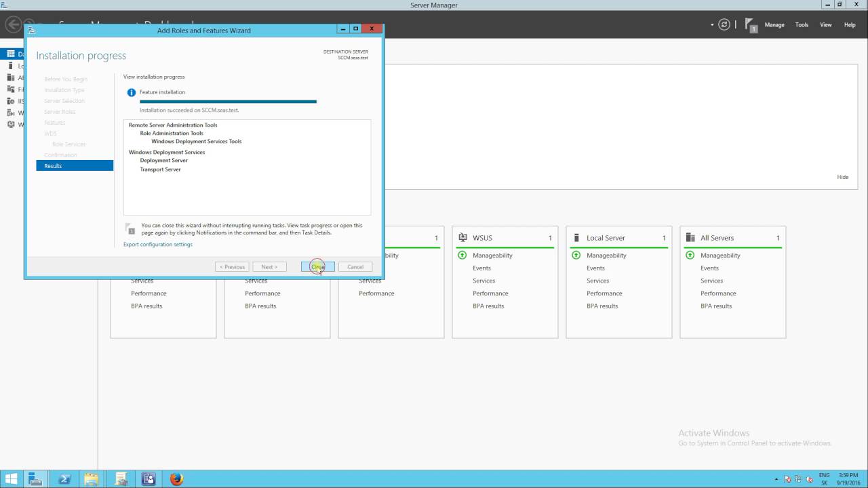Image resolution: width=868 pixels, height=488 pixels.
Task: Open Server Manager taskbar icon
Action: point(36,479)
